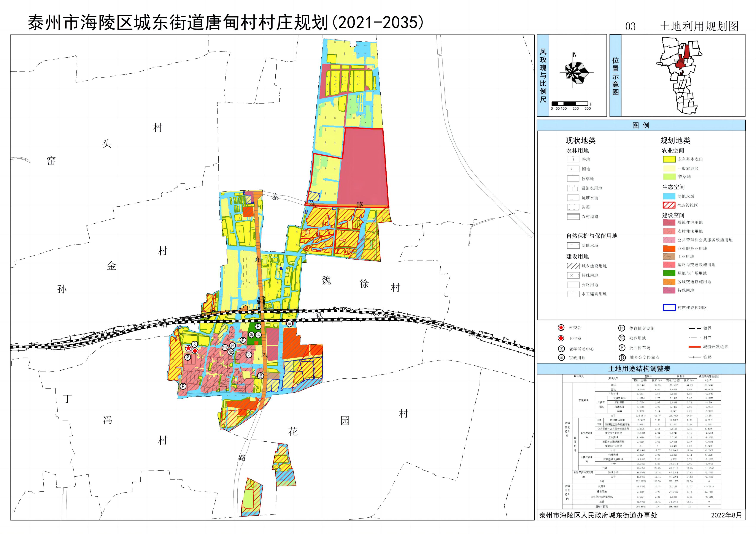Viewport: 756px width, 534px height.
Task: Click the 宗教用地 legend symbol
Action: [561, 358]
